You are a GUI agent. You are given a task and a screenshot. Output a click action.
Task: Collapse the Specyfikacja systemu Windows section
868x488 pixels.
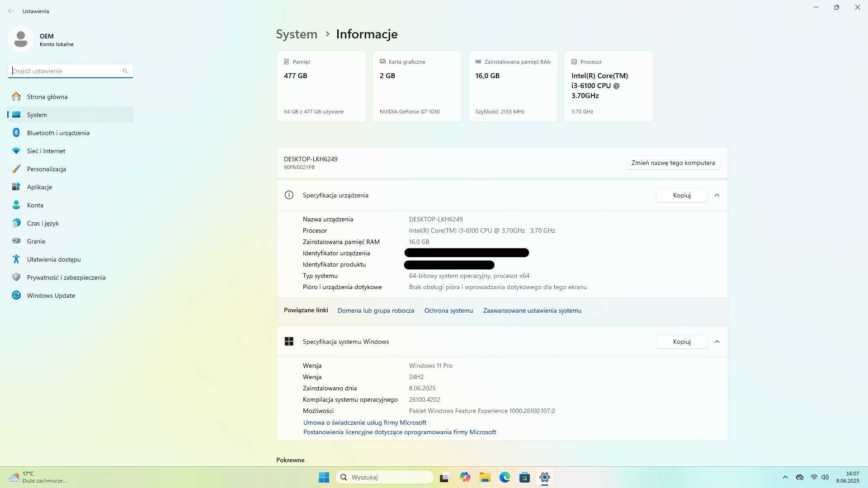(x=717, y=342)
